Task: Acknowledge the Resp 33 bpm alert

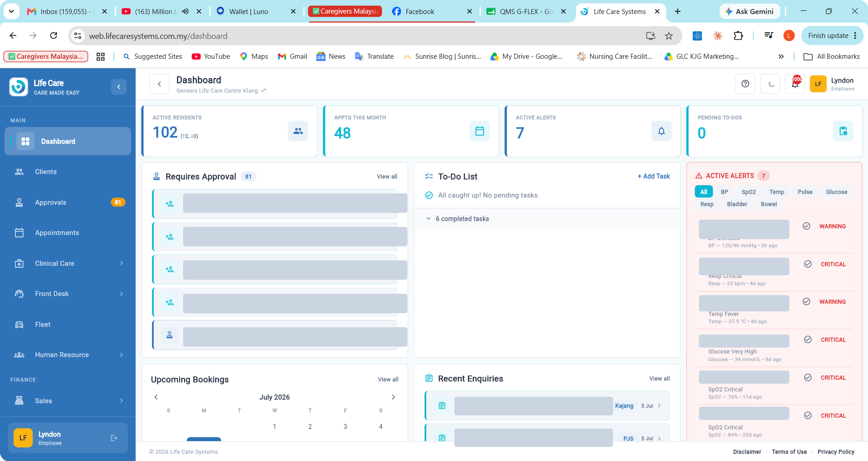Action: click(808, 264)
